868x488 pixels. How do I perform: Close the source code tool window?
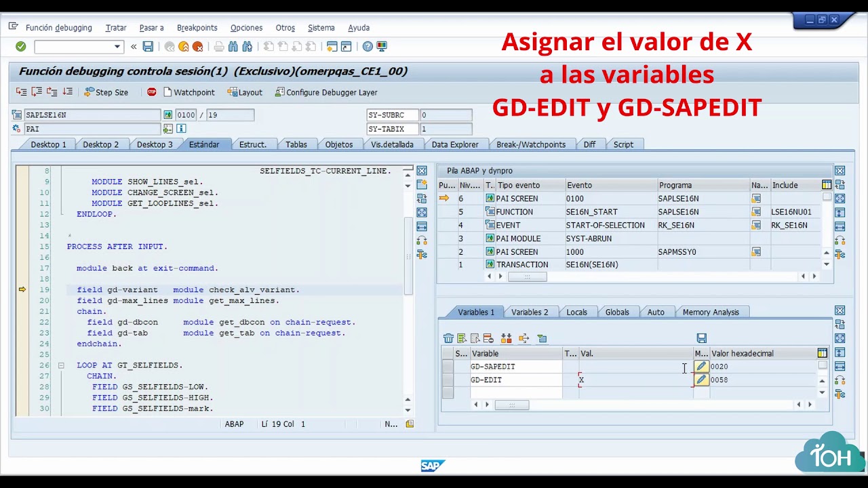click(422, 171)
